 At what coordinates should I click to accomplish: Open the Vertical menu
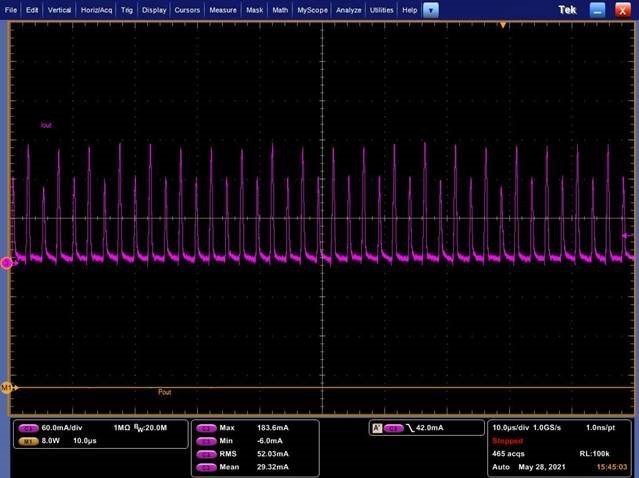(x=59, y=10)
